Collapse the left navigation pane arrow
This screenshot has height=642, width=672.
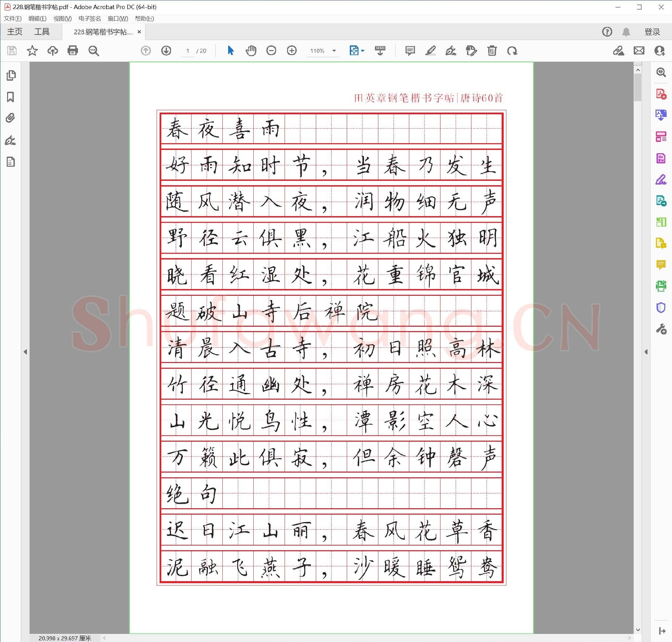25,352
